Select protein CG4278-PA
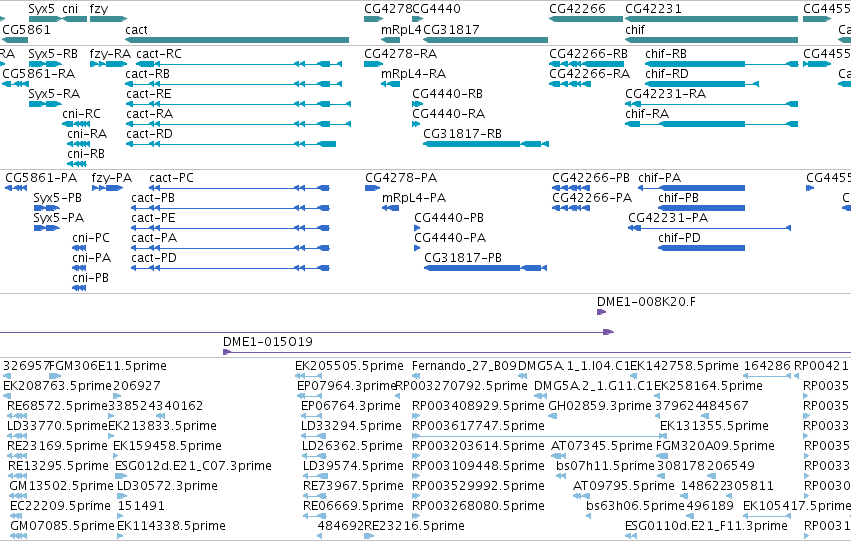Image resolution: width=851 pixels, height=541 pixels. [x=372, y=188]
